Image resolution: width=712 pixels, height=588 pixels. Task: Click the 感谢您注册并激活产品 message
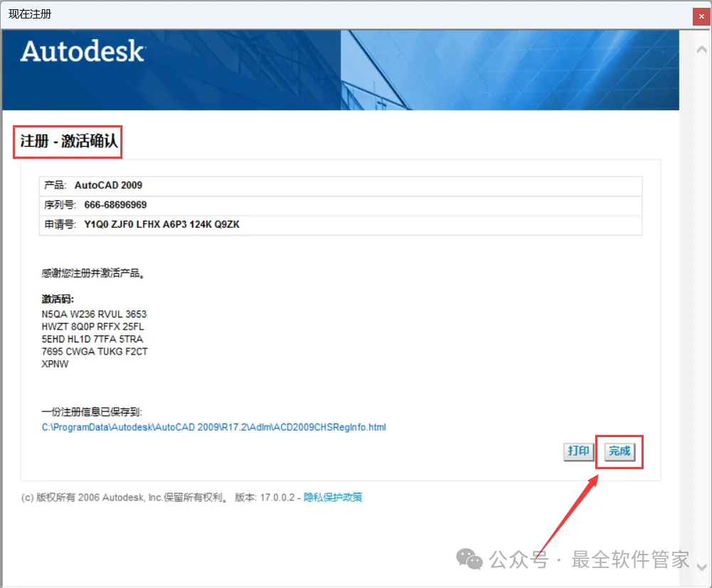[93, 273]
